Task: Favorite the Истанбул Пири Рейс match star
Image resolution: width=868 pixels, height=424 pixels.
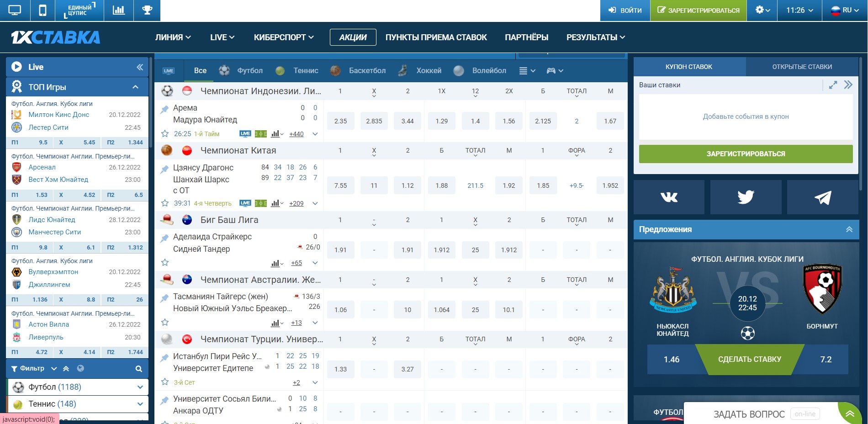Action: [x=165, y=382]
